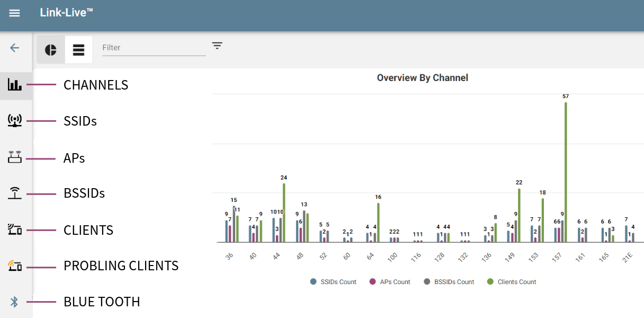Select the Clients icon in the sidebar
Viewport: 644px width, 318px height.
tap(15, 229)
